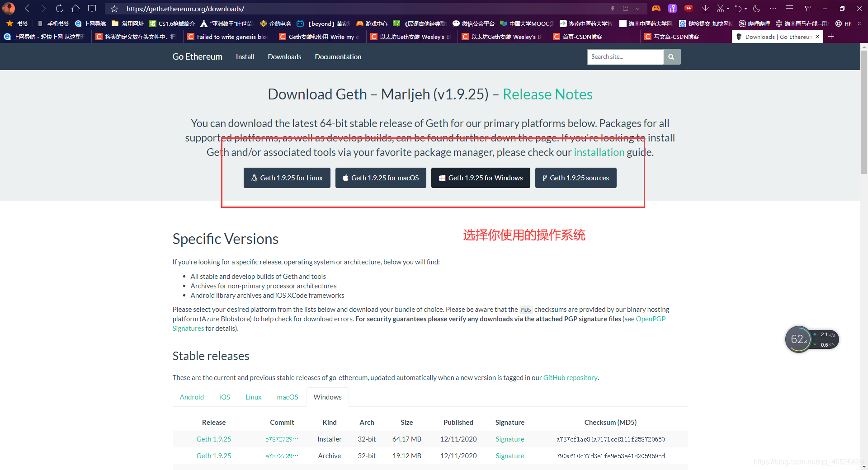Open the browser hamburger main menu
Screen dimensions: 868x470
[x=789, y=9]
